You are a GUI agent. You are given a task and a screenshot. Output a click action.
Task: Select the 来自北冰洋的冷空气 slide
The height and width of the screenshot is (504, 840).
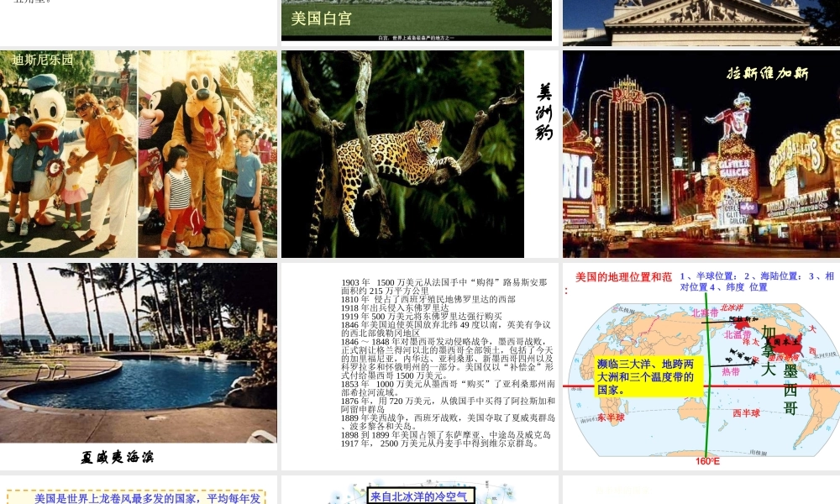tap(419, 490)
